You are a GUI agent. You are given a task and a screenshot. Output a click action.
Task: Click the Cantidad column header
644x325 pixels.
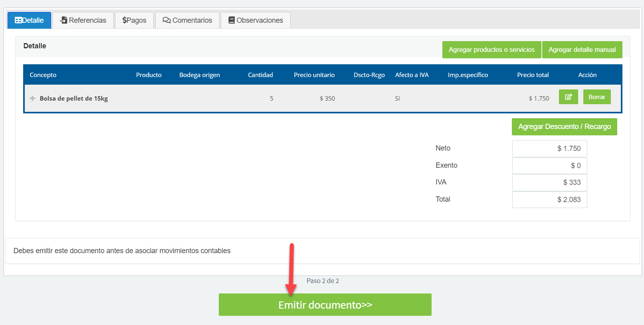260,75
